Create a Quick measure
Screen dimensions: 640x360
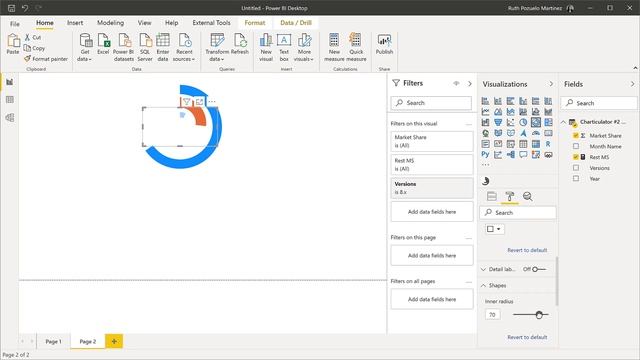click(356, 47)
